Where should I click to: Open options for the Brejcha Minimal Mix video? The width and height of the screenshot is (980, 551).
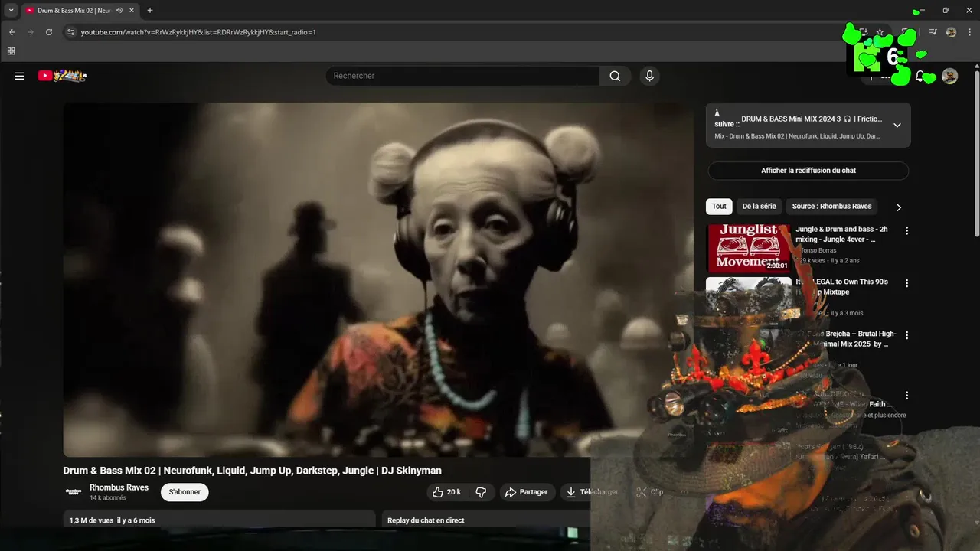tap(907, 335)
